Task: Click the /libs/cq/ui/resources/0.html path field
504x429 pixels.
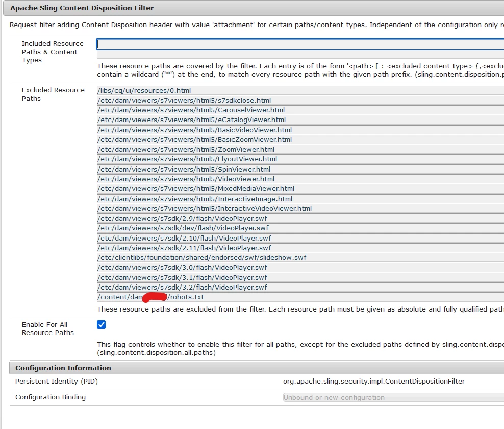Action: click(x=300, y=90)
